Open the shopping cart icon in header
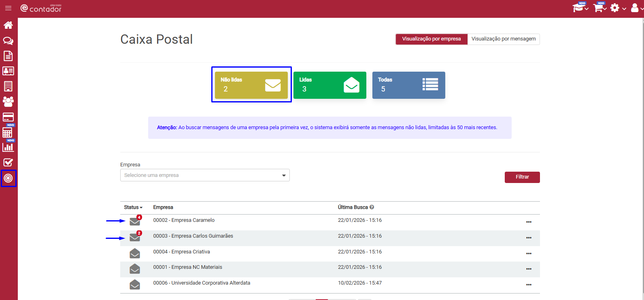This screenshot has height=300, width=644. coord(599,8)
